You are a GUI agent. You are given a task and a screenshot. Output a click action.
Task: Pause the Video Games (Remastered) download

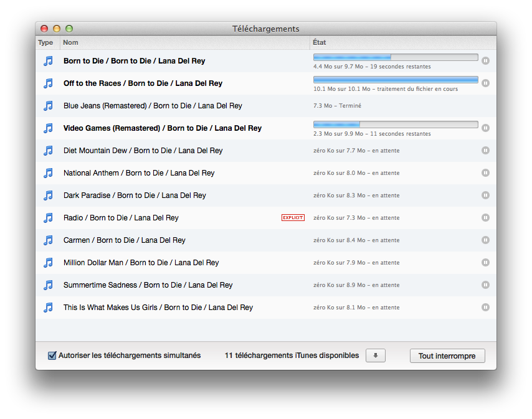point(485,128)
